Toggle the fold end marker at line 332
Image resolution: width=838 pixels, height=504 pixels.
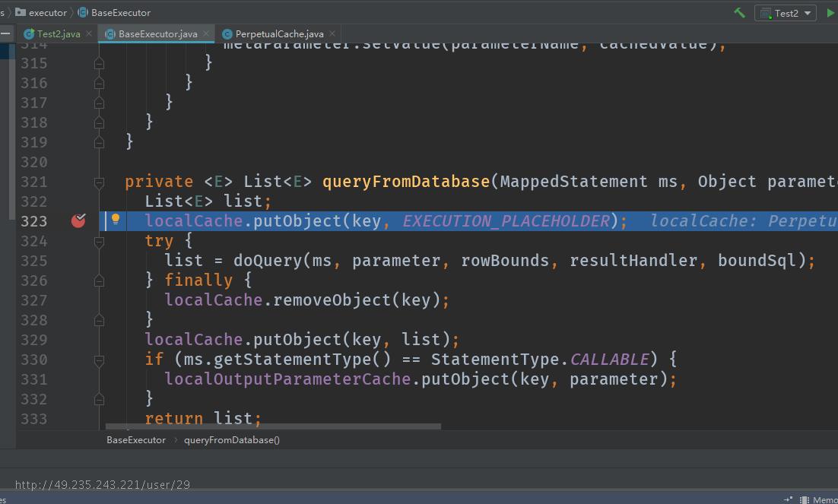tap(99, 399)
